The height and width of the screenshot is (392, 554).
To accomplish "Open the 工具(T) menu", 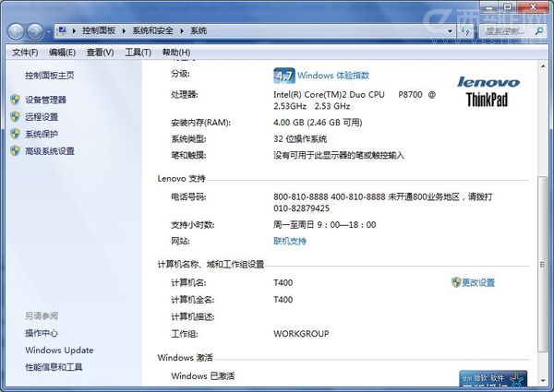I will pyautogui.click(x=138, y=53).
